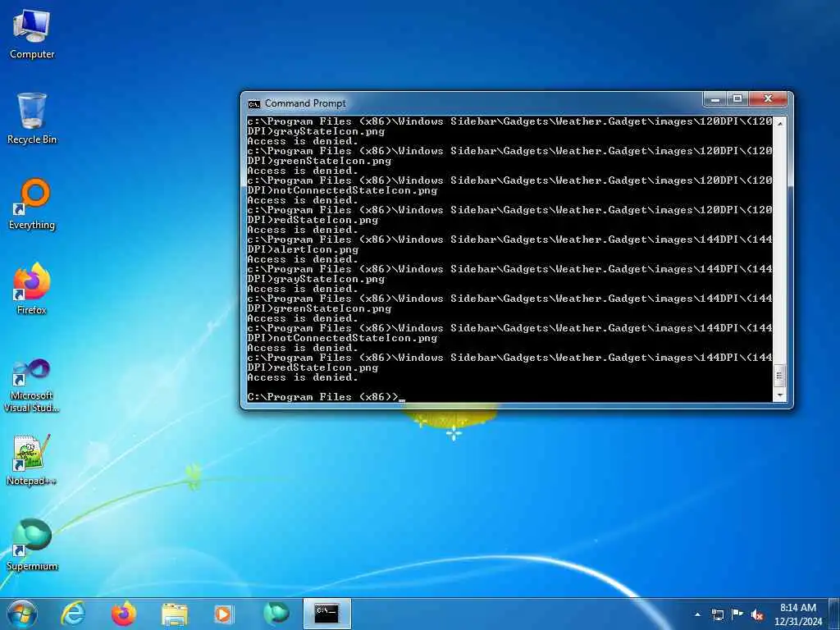Launch Firefox from the taskbar
The image size is (840, 630).
[x=123, y=614]
